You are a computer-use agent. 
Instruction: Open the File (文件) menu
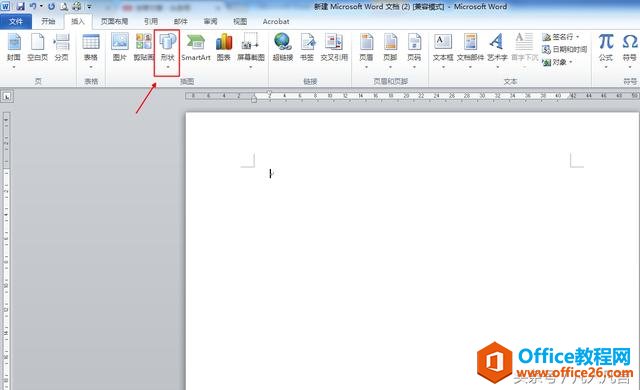(16, 21)
